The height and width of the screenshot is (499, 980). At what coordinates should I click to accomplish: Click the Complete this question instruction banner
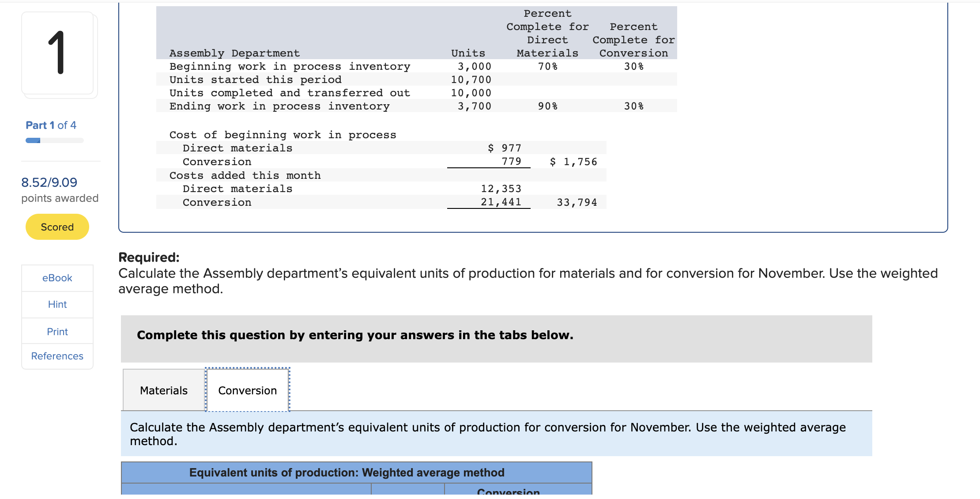pos(354,335)
